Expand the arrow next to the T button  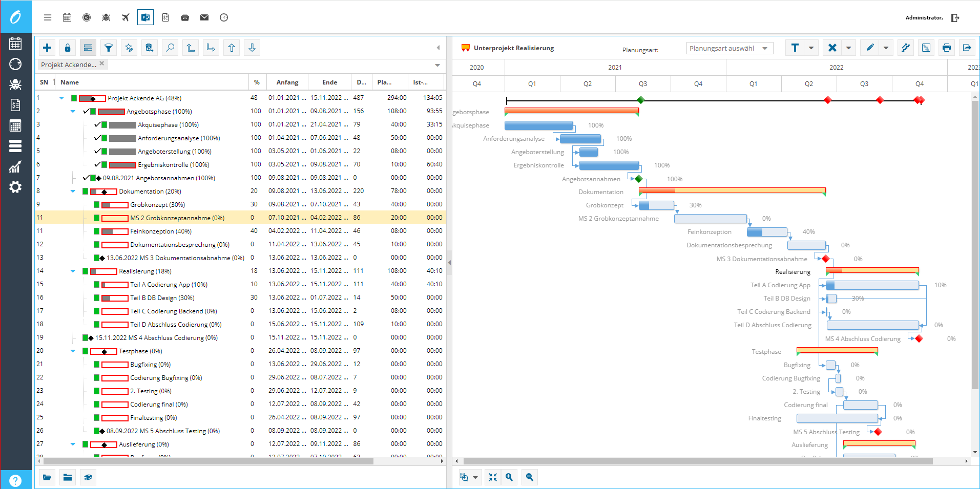point(811,48)
